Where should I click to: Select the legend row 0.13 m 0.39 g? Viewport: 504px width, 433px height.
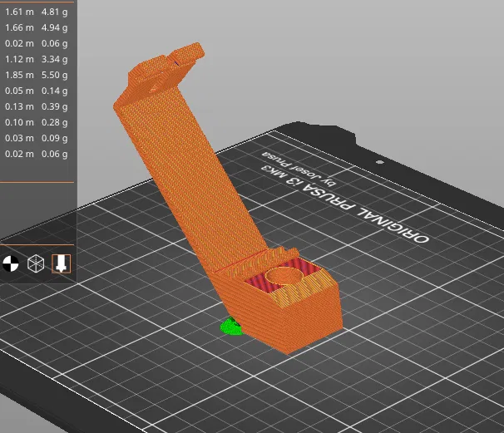pos(37,106)
